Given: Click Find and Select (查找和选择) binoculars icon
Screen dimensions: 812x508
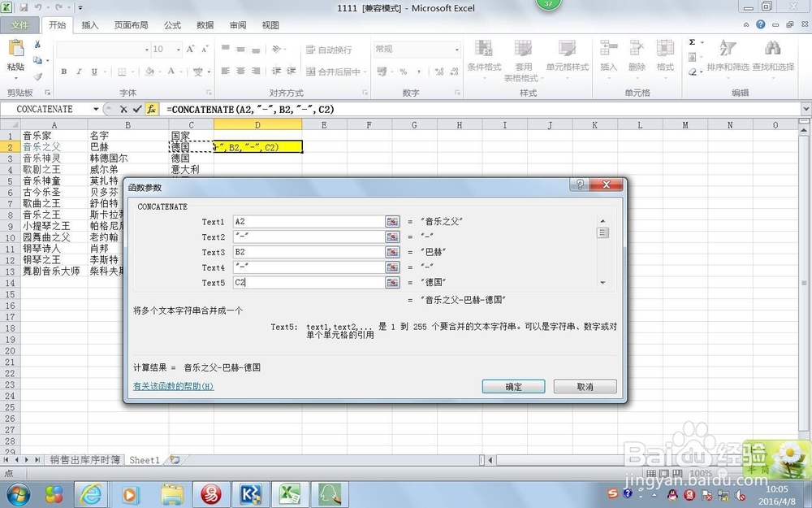Looking at the screenshot, I should pyautogui.click(x=773, y=48).
